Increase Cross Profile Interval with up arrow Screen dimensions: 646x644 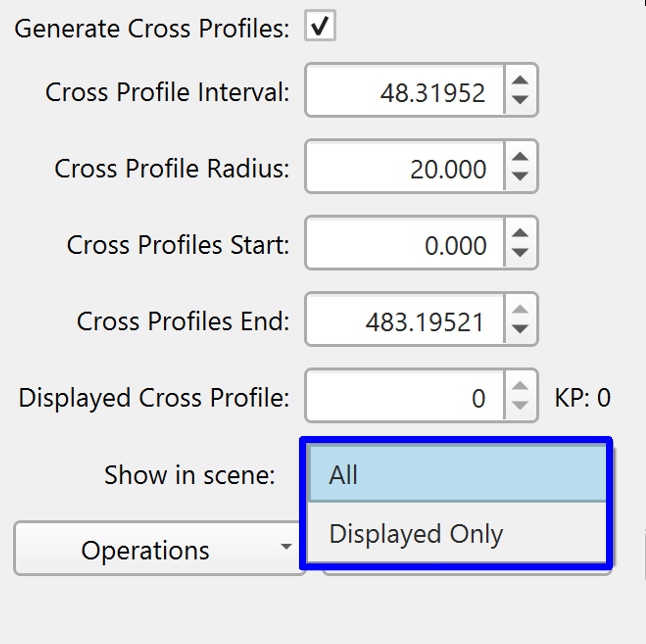(520, 80)
